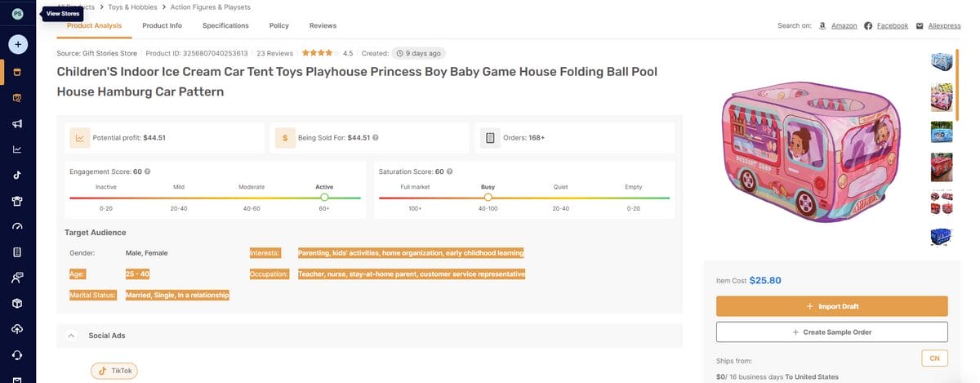Go to the Reviews tab

point(323,26)
